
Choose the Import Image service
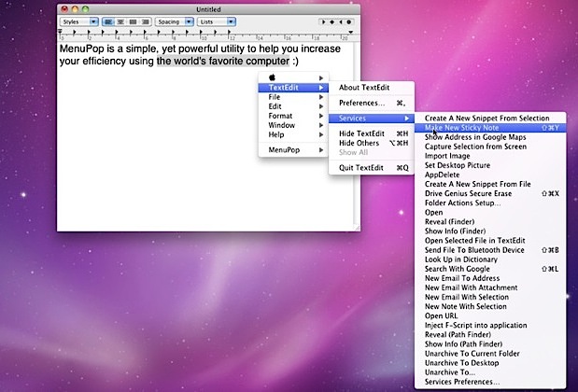490,156
